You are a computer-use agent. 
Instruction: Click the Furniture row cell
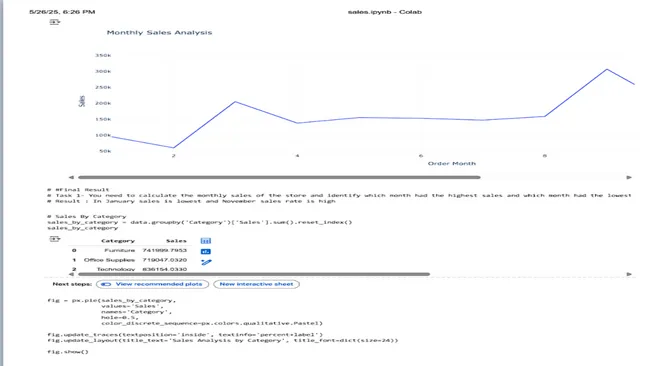click(x=119, y=250)
